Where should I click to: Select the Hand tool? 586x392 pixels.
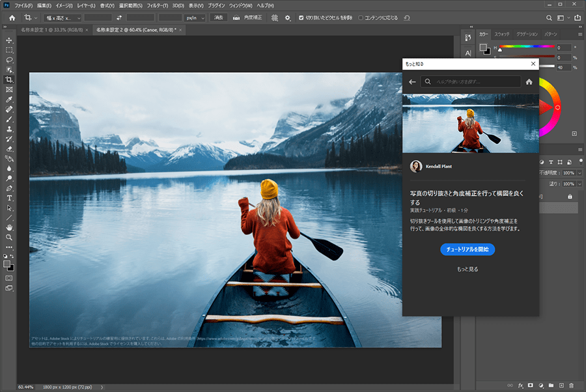click(x=9, y=227)
